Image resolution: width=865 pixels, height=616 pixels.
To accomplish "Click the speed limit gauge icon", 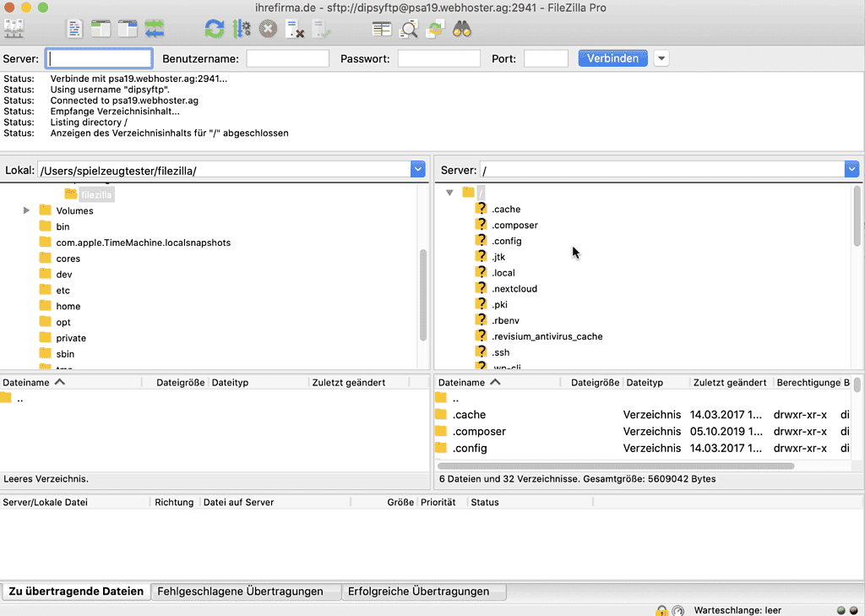I will [678, 610].
